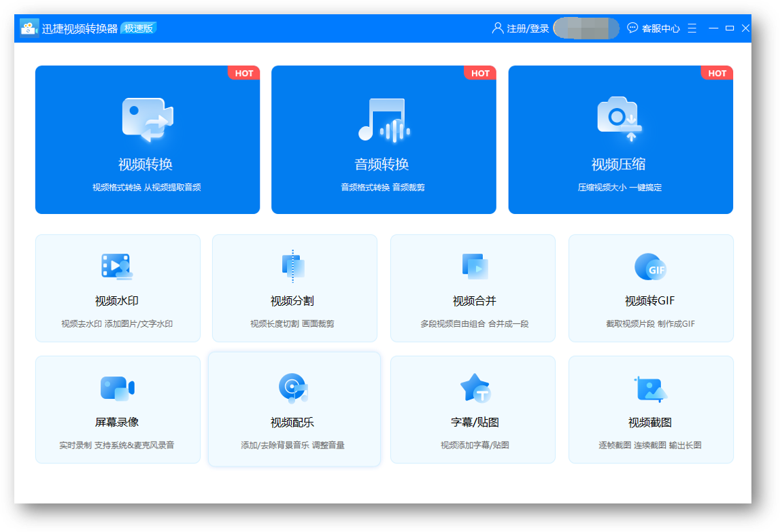Click the blurred account name box
The height and width of the screenshot is (532, 780).
pyautogui.click(x=586, y=29)
